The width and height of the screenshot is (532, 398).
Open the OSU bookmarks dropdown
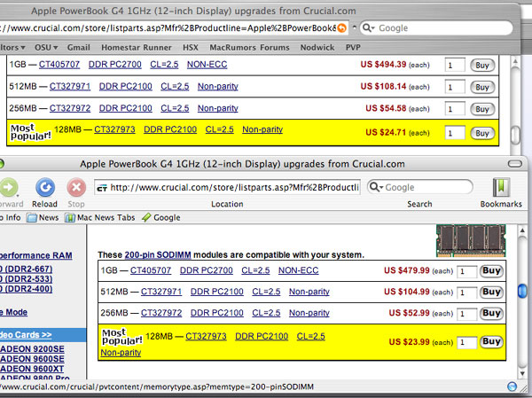46,48
